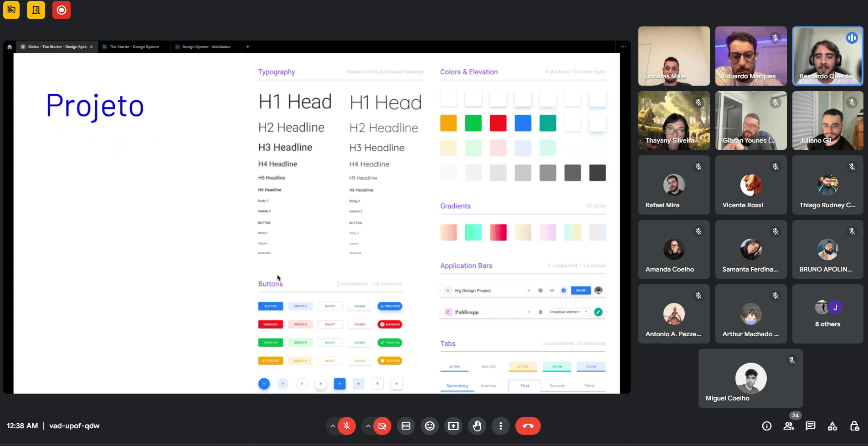
Task: Select Bernardo Quental video tile
Action: (828, 56)
